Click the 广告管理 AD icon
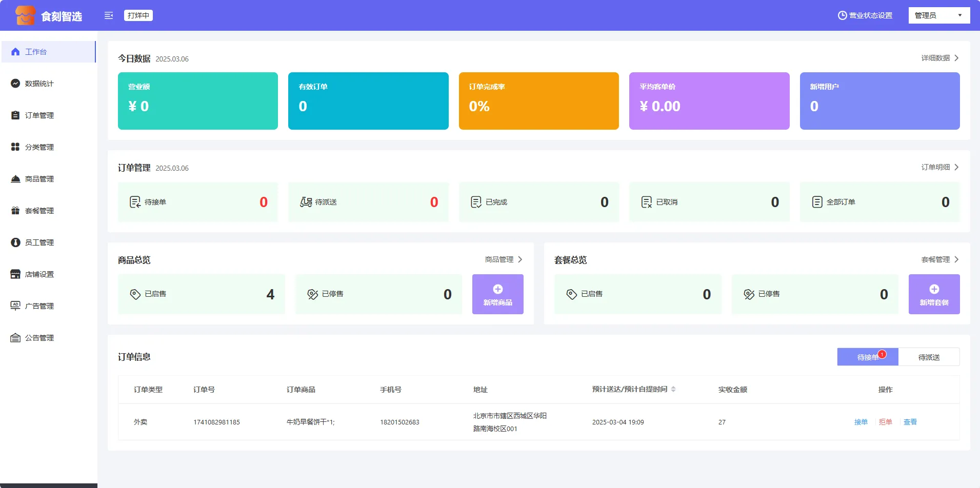 pyautogui.click(x=15, y=306)
